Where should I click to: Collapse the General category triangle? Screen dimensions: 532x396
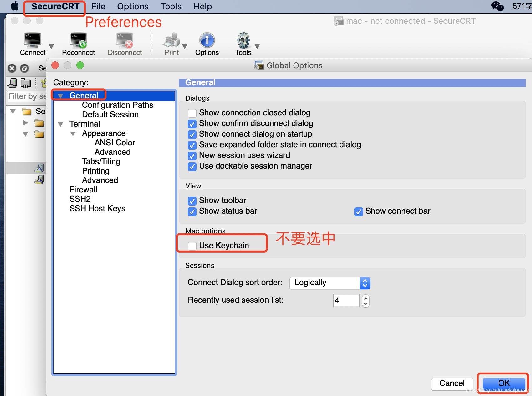pos(60,96)
